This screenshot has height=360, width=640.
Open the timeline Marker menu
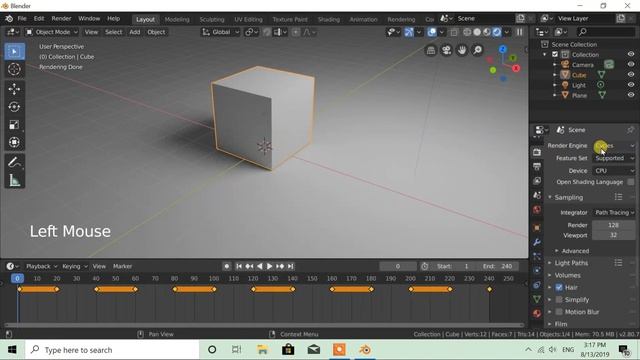point(122,266)
